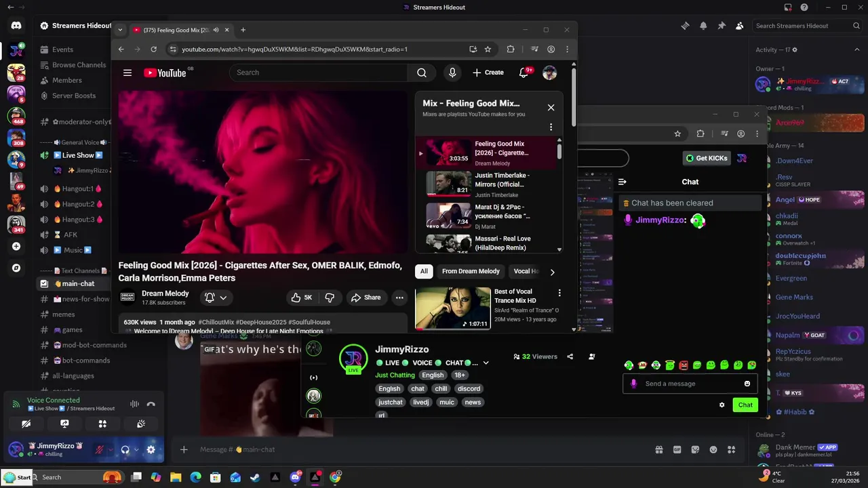
Task: Open Discord Threads icon in channel header
Action: (x=685, y=26)
